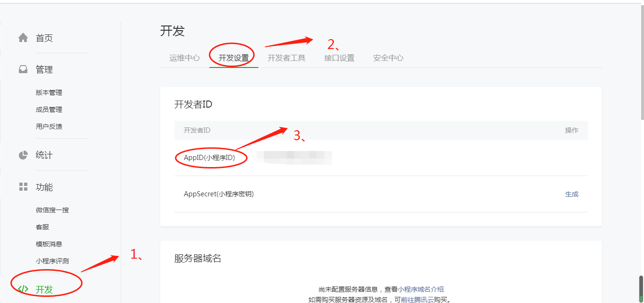Open 功能 section in the sidebar
Screen dimensions: 644x303
pyautogui.click(x=44, y=187)
